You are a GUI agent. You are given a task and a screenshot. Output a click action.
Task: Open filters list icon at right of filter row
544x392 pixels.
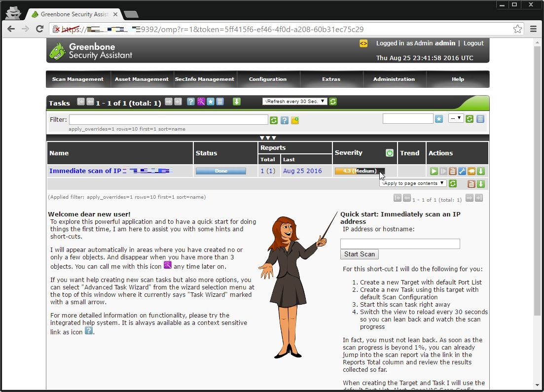coord(480,119)
